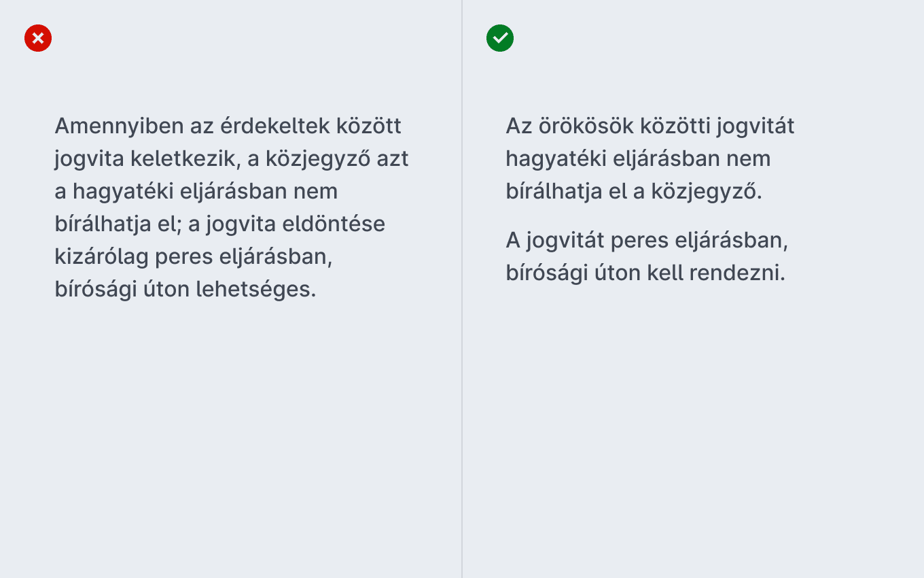Click the word "azt" in the left paragraph
924x578 pixels.
[393, 160]
